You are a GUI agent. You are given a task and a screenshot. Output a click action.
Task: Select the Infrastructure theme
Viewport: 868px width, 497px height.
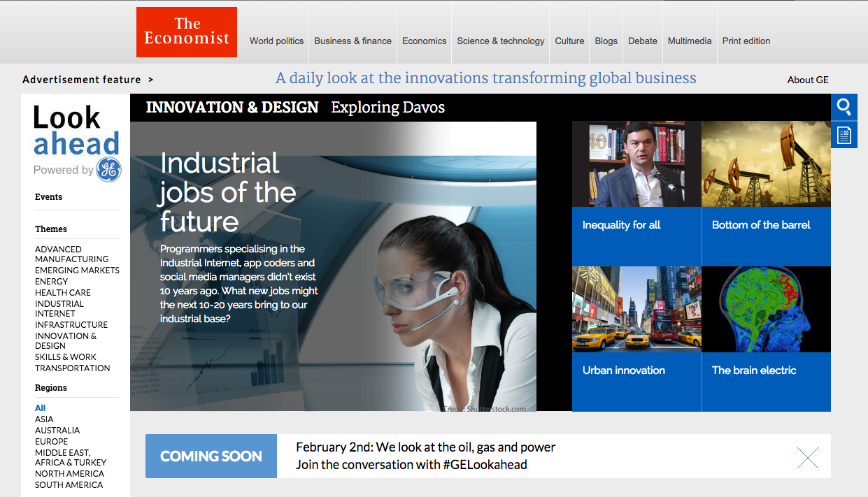(71, 324)
